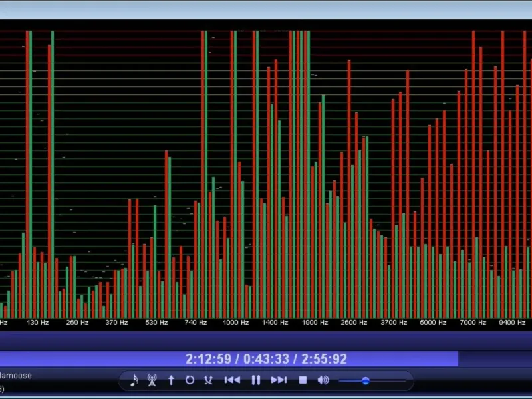
Task: Click the 370 Hz frequency label
Action: coord(116,323)
